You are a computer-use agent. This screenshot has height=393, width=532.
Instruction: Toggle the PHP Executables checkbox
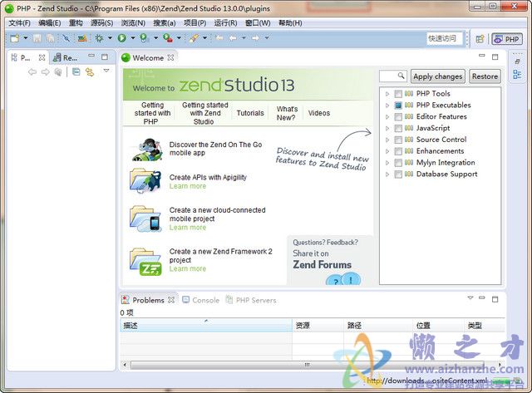coord(398,106)
